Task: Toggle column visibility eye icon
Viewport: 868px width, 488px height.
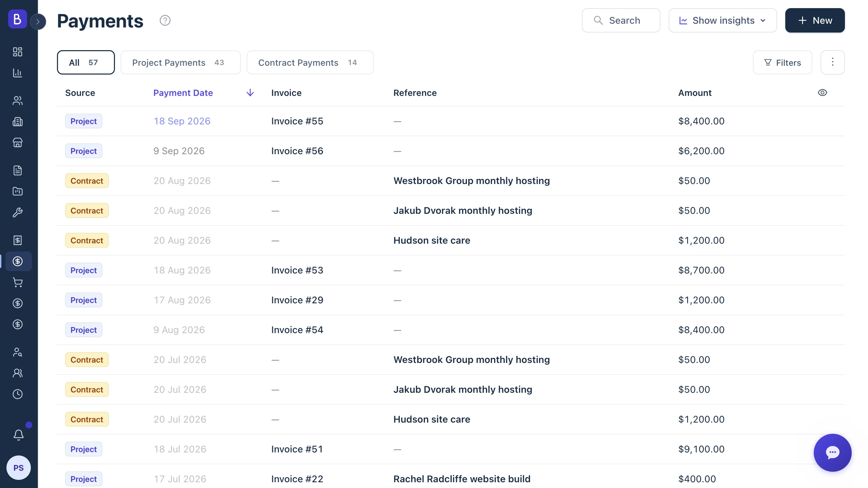Action: (823, 93)
